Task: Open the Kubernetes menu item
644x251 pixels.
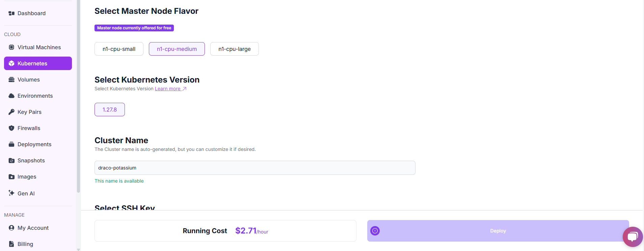Action: point(38,63)
